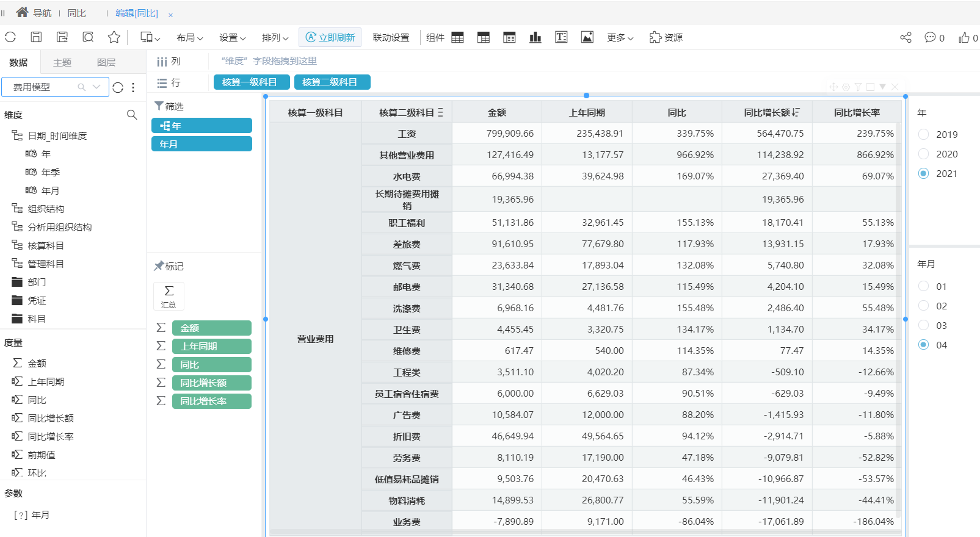Click the 资源 puzzle button

666,37
